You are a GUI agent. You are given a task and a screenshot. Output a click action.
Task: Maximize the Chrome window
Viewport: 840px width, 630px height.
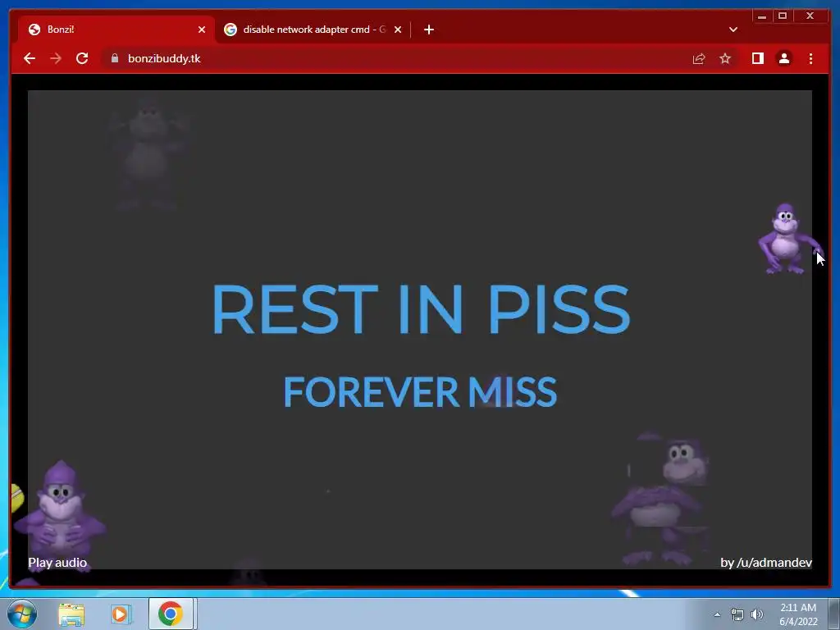[783, 16]
